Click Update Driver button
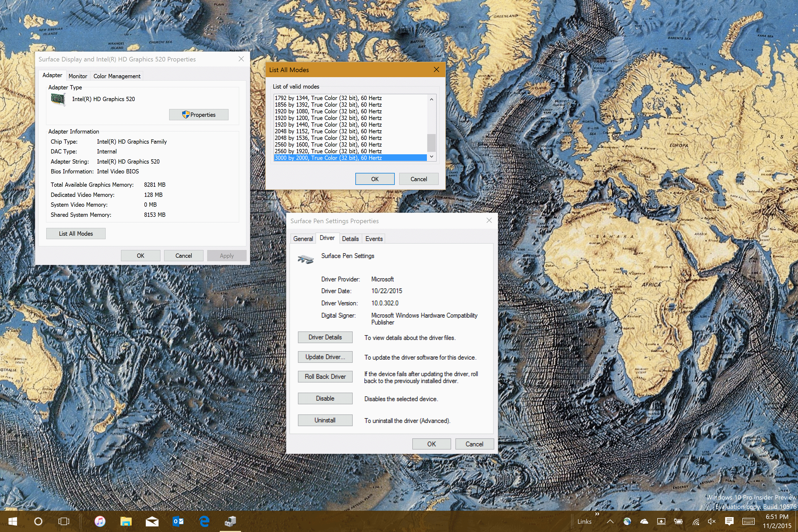Screen dimensions: 798x532 coord(325,357)
